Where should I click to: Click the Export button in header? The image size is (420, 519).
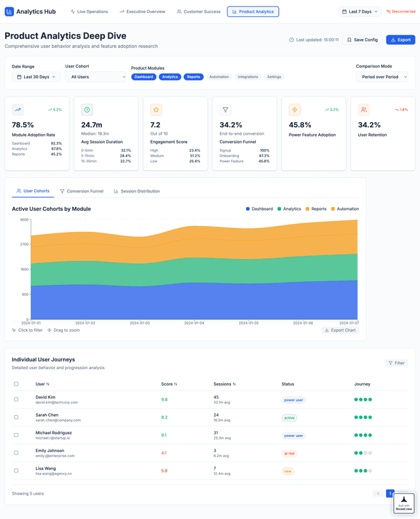point(400,39)
